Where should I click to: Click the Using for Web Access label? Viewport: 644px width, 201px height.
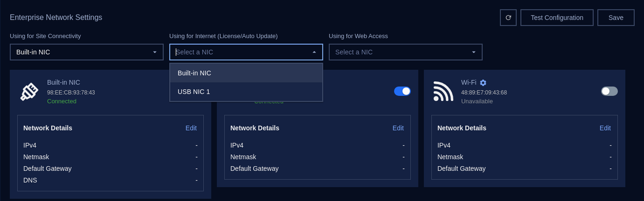tap(358, 36)
